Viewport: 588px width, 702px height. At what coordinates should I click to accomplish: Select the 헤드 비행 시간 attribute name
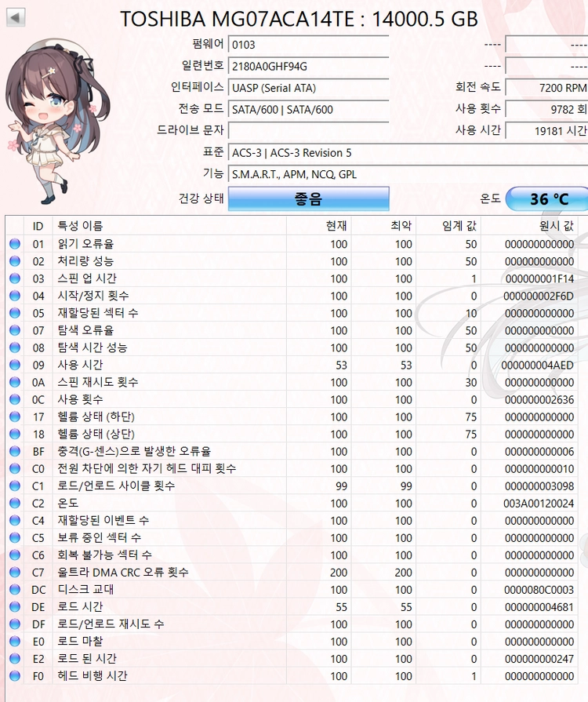(x=93, y=676)
